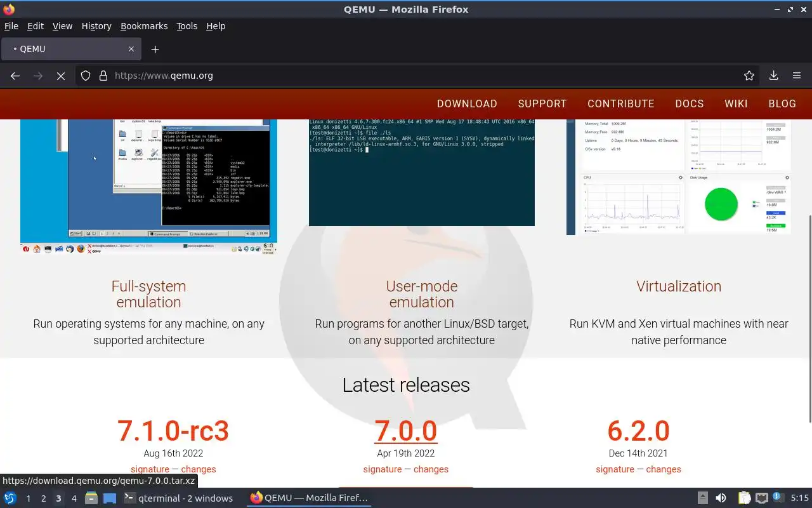This screenshot has width=812, height=508.
Task: Switch to virtual desktop 2
Action: pyautogui.click(x=43, y=498)
